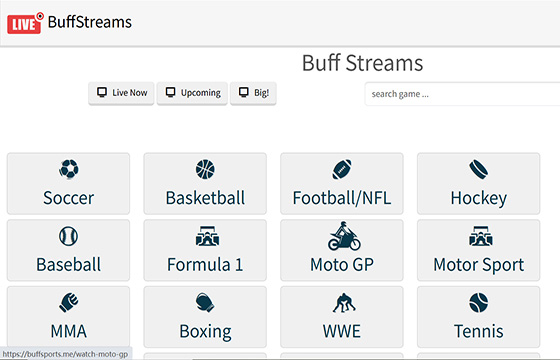Open the Hockey category label
560x360 pixels.
(x=479, y=198)
